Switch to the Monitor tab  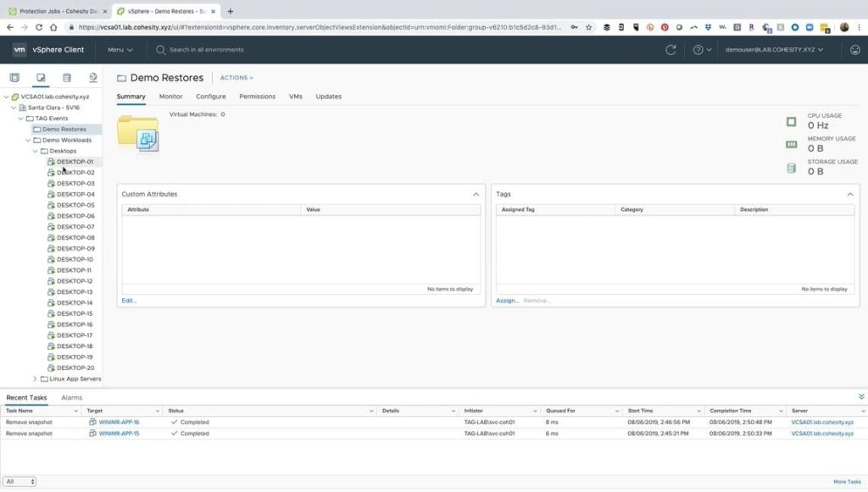(x=170, y=96)
